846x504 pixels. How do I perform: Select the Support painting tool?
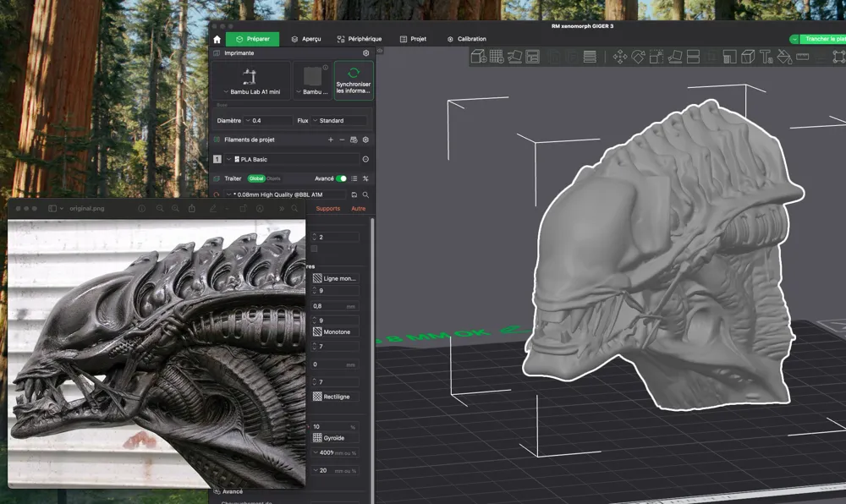[729, 57]
